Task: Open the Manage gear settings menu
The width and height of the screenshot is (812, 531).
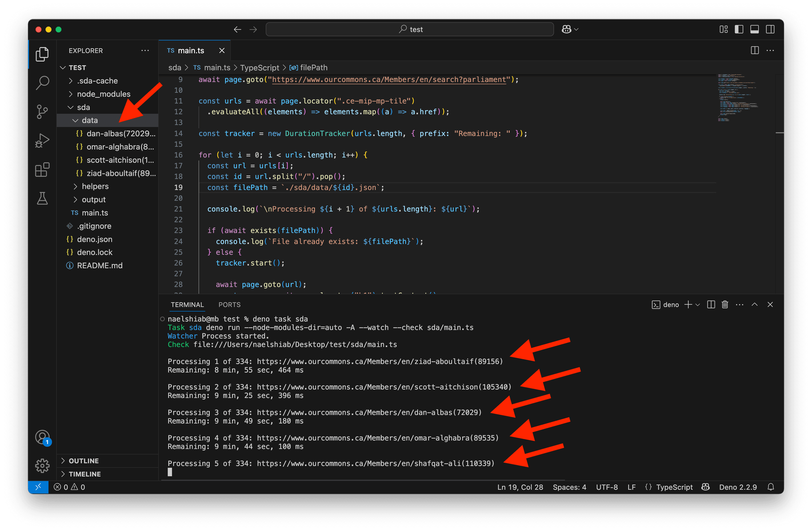Action: coord(42,465)
